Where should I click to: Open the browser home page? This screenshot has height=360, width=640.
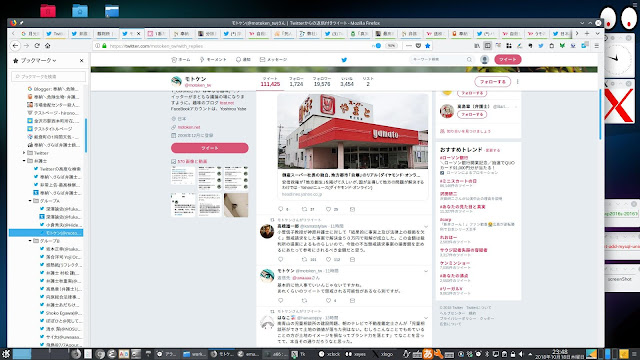(47, 46)
